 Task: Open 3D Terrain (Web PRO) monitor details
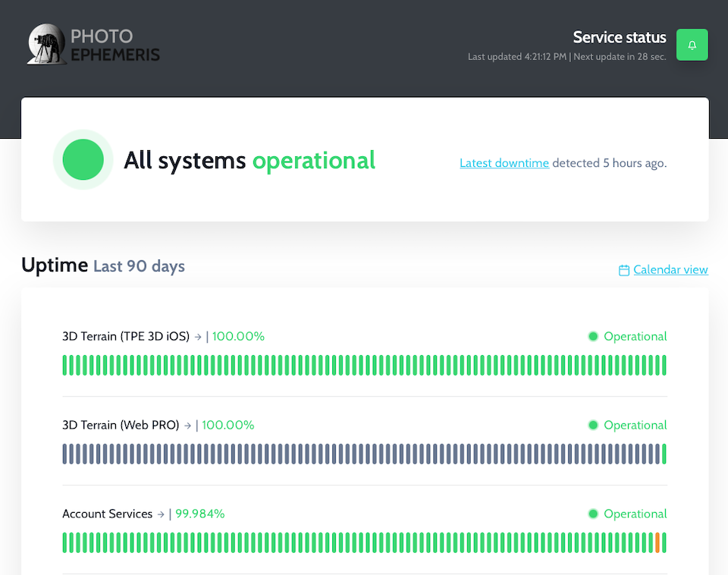(x=121, y=425)
